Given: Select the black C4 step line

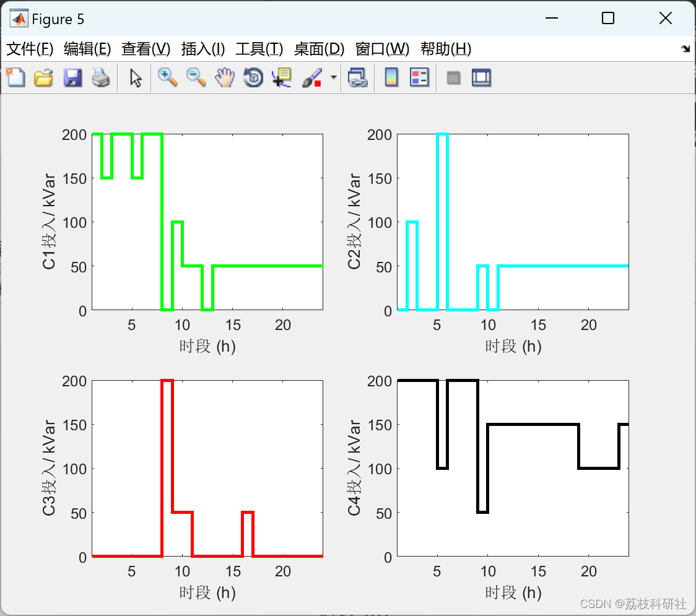Looking at the screenshot, I should coord(533,425).
